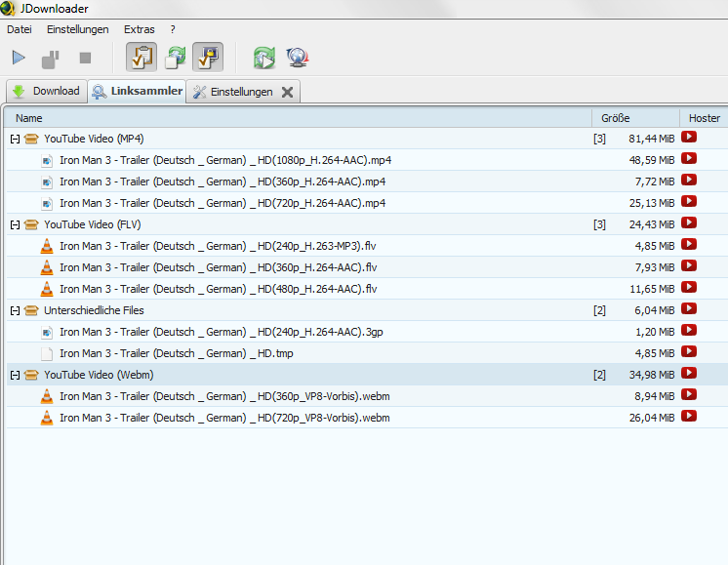Select the 480p_H.264-AAC flv file row
The height and width of the screenshot is (565, 728).
coord(367,289)
